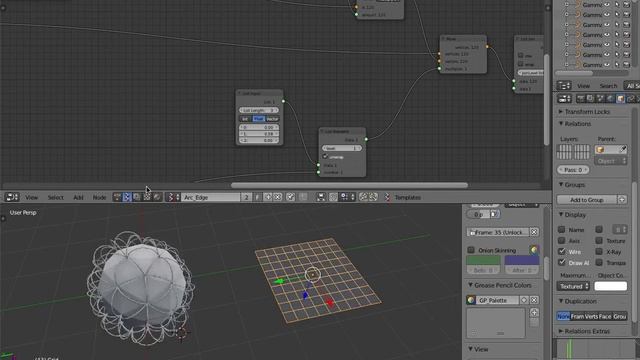Image resolution: width=640 pixels, height=360 pixels.
Task: Open the Object properties tab cube icon
Action: (620, 98)
